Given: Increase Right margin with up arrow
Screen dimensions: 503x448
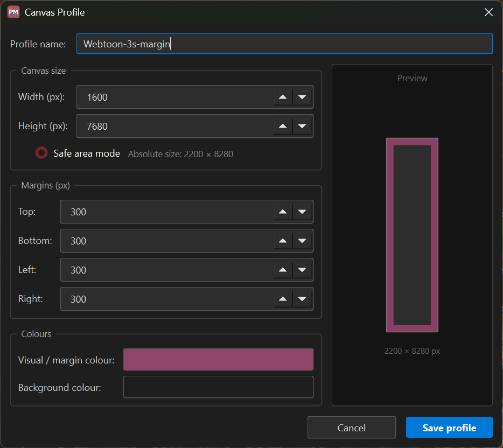Looking at the screenshot, I should (x=283, y=299).
